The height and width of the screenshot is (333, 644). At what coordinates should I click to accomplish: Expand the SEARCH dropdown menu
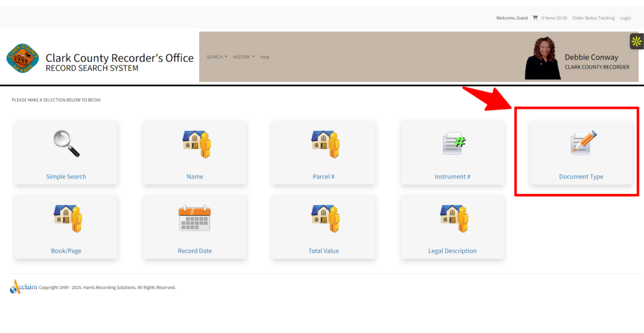(x=217, y=57)
